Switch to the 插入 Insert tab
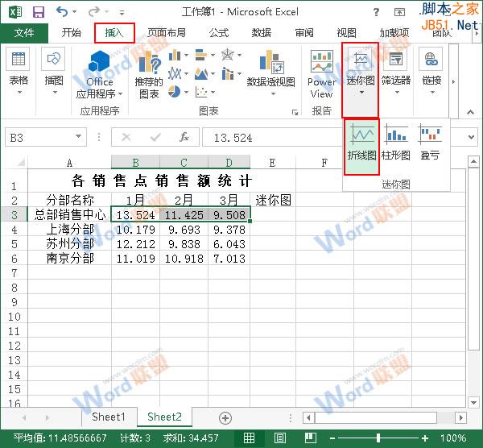 pyautogui.click(x=114, y=33)
